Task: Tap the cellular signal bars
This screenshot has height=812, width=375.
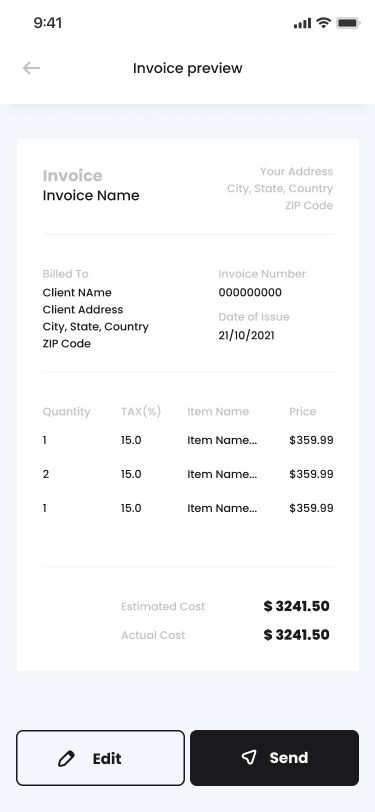Action: (x=302, y=23)
